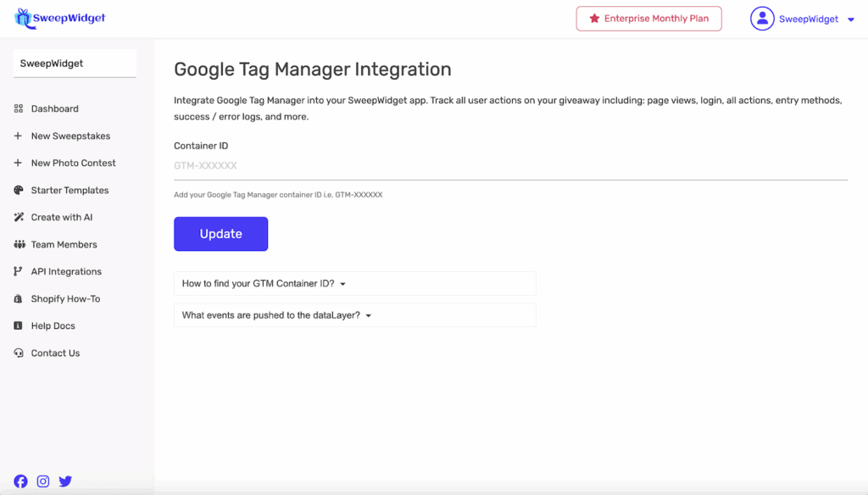Open the Facebook social link icon
This screenshot has height=495, width=868.
coord(21,481)
